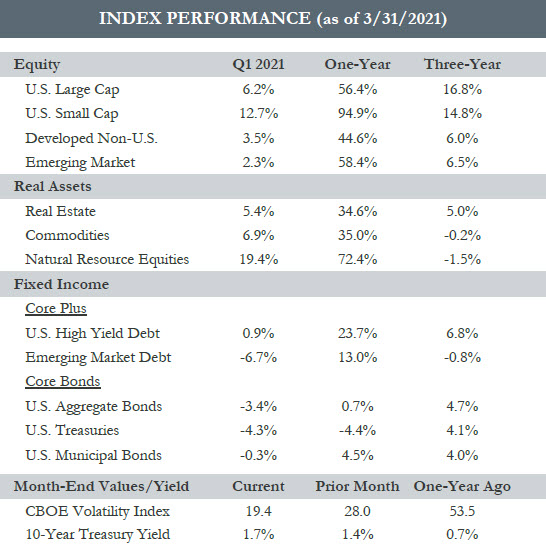Image resolution: width=546 pixels, height=549 pixels.
Task: Select the Real Assets section header
Action: pos(53,186)
